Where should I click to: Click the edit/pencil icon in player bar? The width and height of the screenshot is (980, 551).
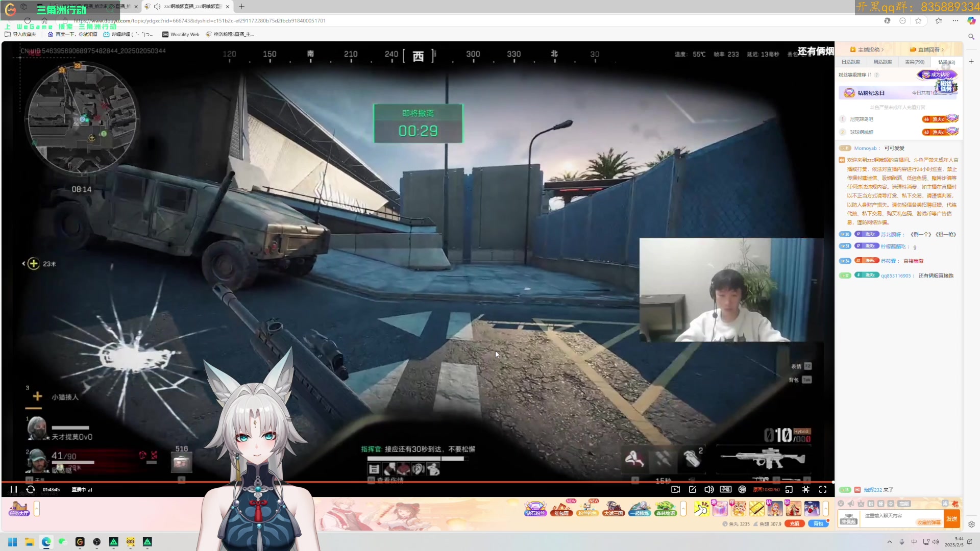pos(693,489)
